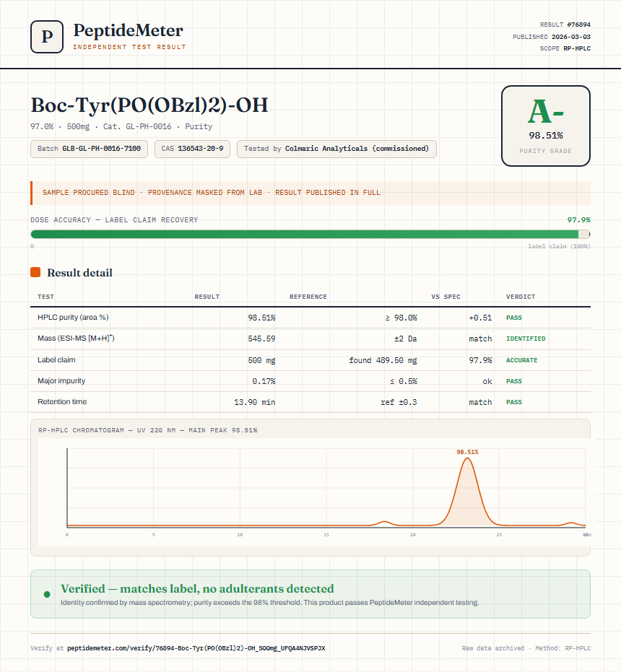This screenshot has height=672, width=621.
Task: Click the green dot in Verified banner
Action: pos(47,594)
